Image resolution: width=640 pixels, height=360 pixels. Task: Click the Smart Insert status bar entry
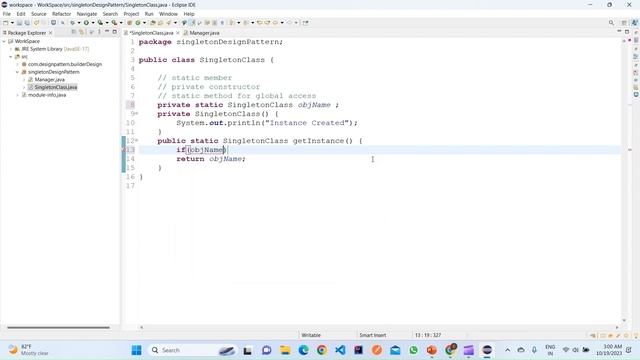[x=373, y=335]
